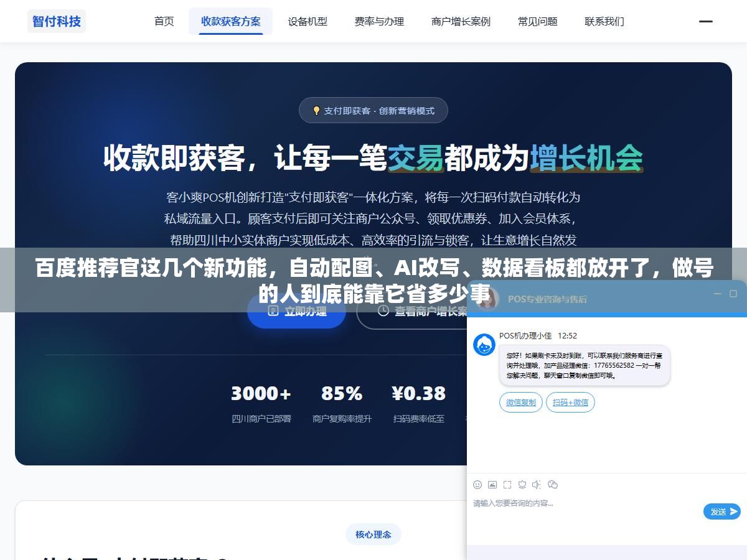Click the WeChat icon in chat toolbar
The image size is (747, 560).
[553, 485]
